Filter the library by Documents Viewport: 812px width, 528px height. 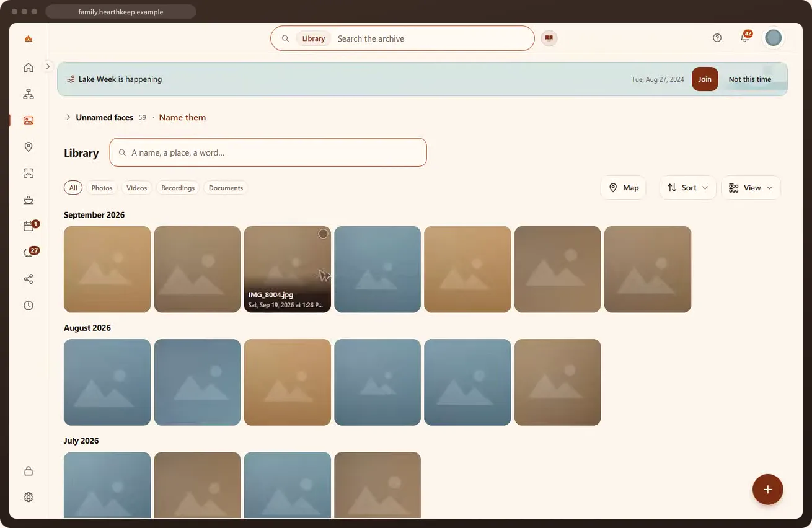pyautogui.click(x=226, y=188)
